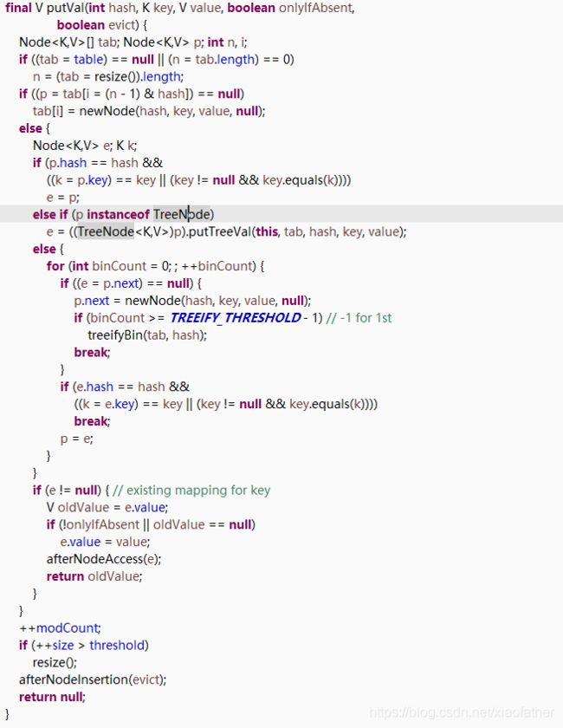Image resolution: width=563 pixels, height=728 pixels.
Task: Click the blog.csdn.net/xiaofather watermark URL
Action: tap(461, 712)
